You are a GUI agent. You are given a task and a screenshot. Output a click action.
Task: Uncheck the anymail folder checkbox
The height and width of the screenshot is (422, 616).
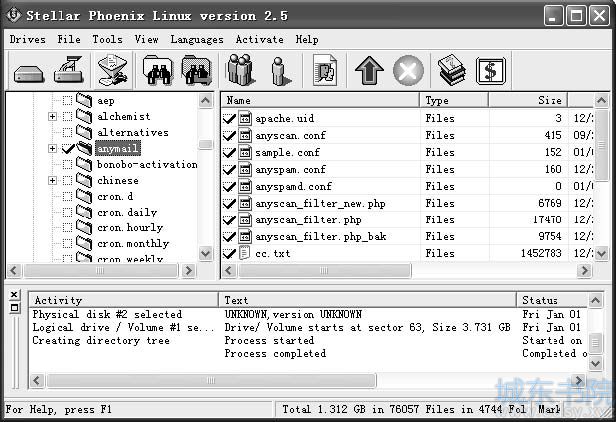tap(68, 148)
